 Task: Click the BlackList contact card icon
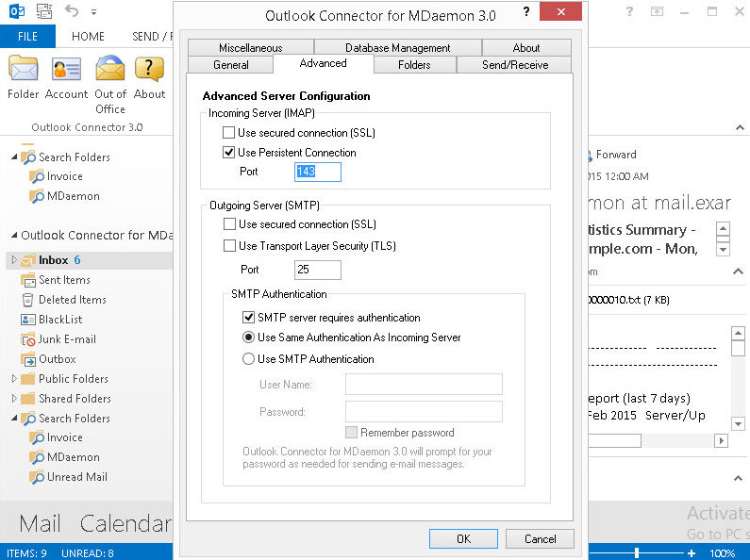28,320
